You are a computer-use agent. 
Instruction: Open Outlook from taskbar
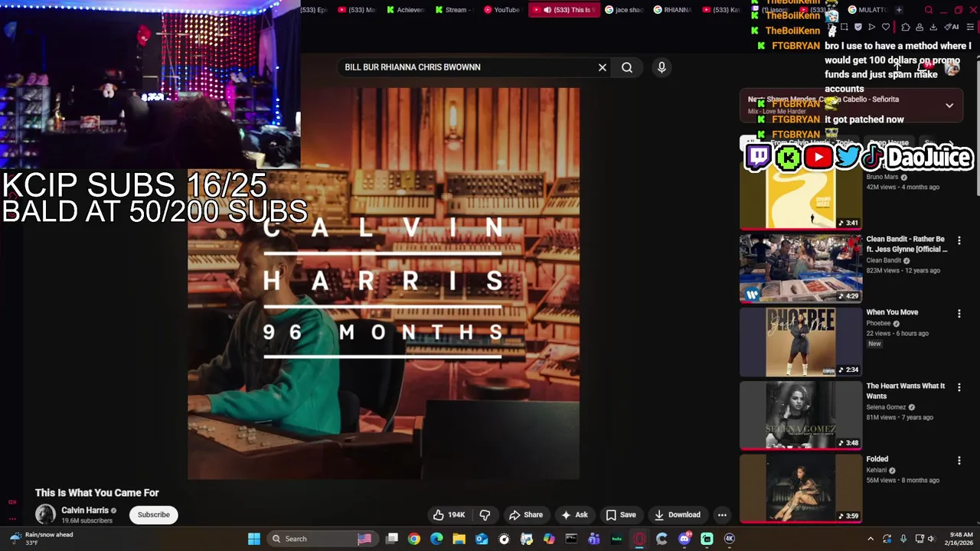[x=482, y=539]
